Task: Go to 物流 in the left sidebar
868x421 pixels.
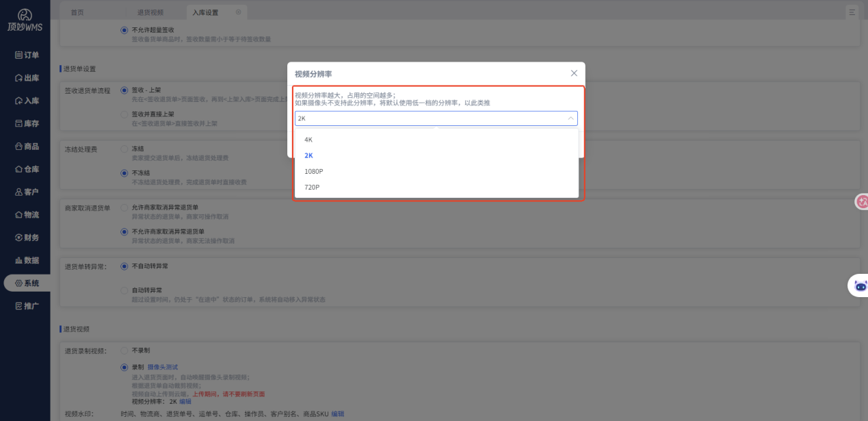Action: click(27, 215)
